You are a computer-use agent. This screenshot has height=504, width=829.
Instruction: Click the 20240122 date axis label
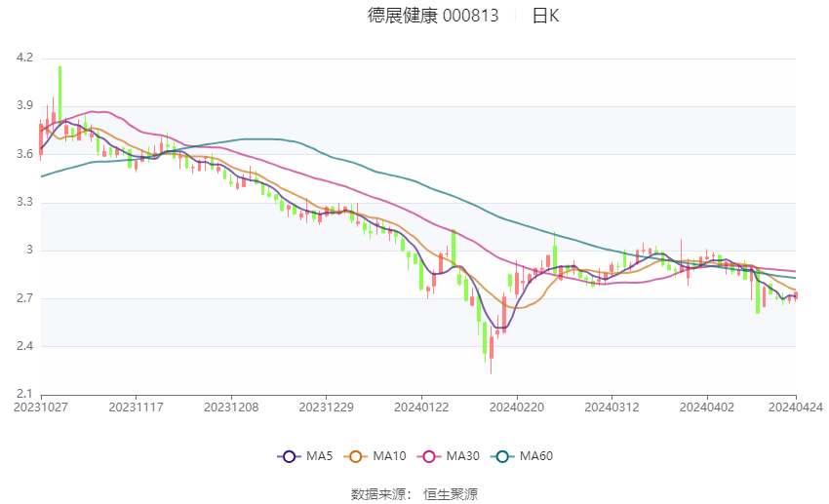421,407
